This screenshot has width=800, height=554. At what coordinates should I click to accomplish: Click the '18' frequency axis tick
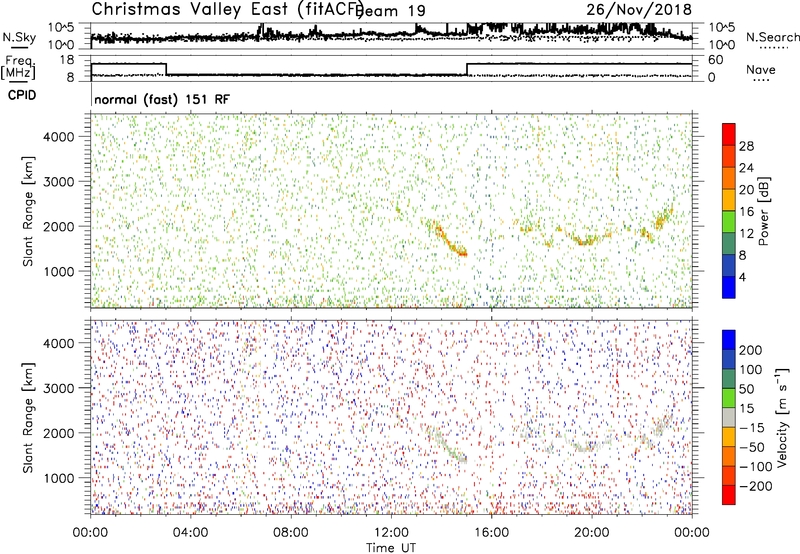coord(67,60)
